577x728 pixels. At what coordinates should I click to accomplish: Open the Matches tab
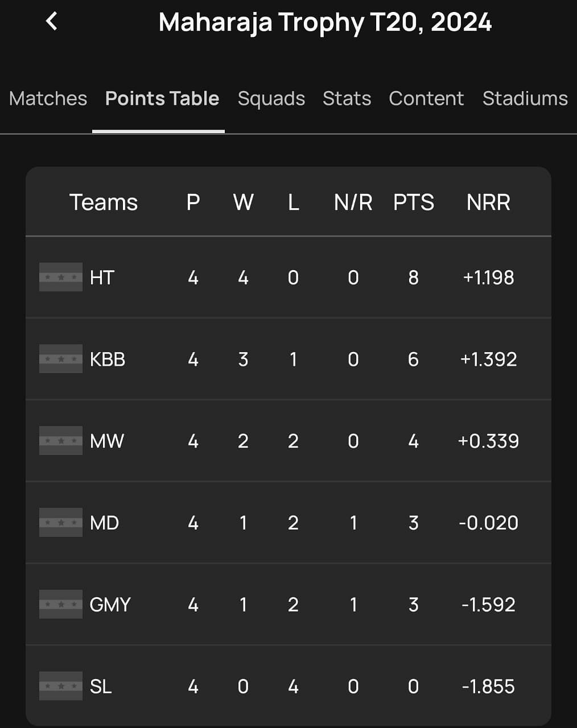48,98
